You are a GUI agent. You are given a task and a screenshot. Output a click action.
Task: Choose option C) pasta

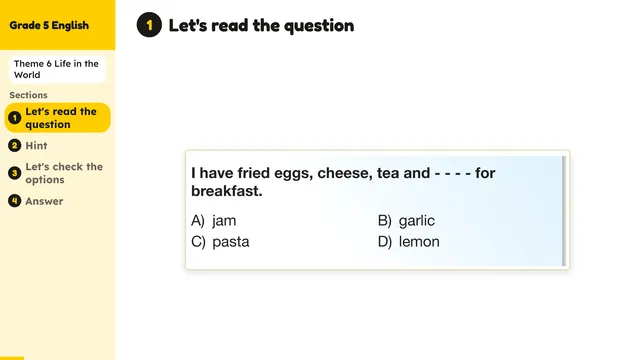[x=220, y=242]
